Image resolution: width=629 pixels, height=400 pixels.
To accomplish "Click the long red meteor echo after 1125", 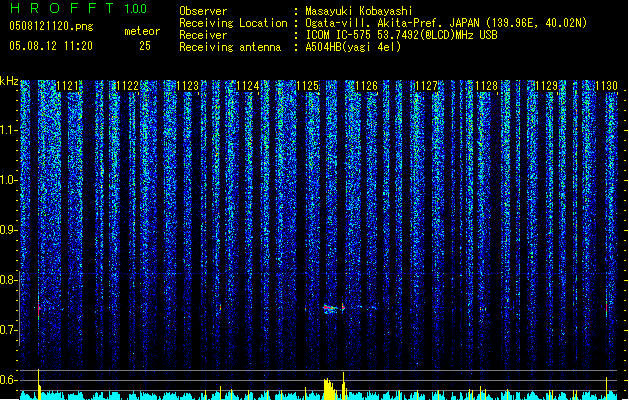I will click(331, 309).
